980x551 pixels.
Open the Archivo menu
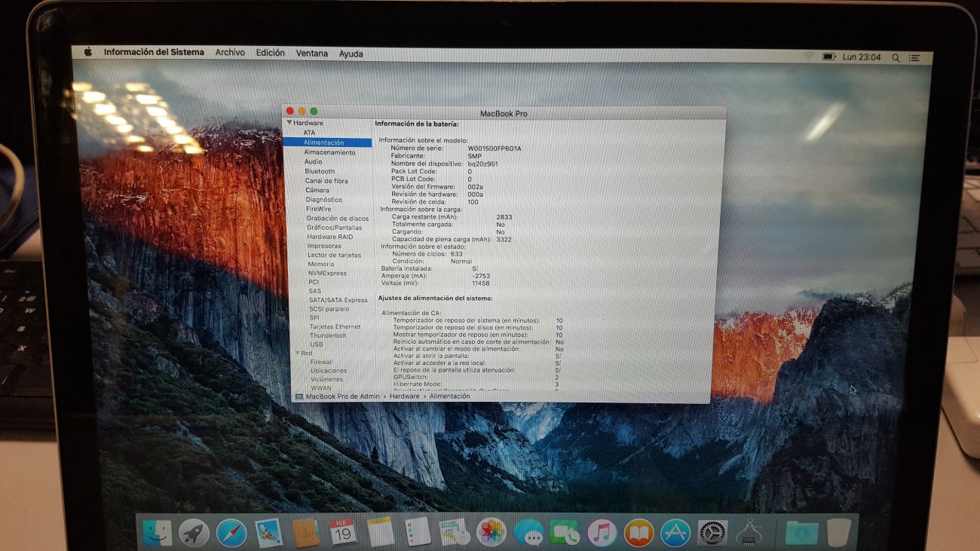click(x=230, y=53)
